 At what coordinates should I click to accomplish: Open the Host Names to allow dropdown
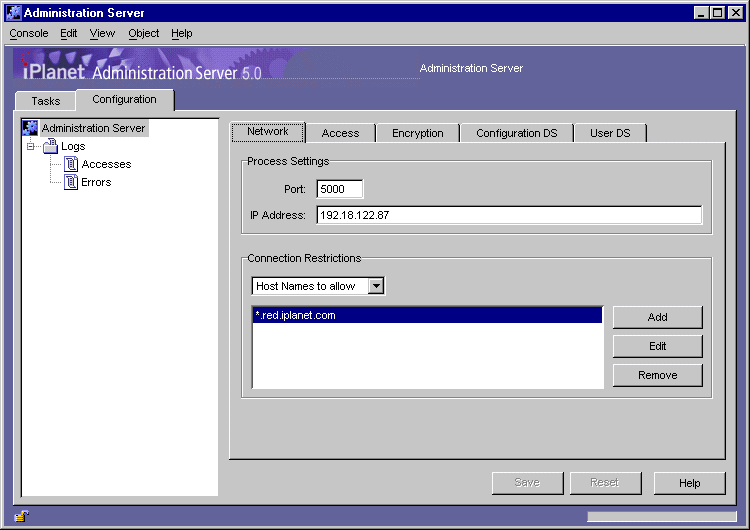tap(376, 286)
